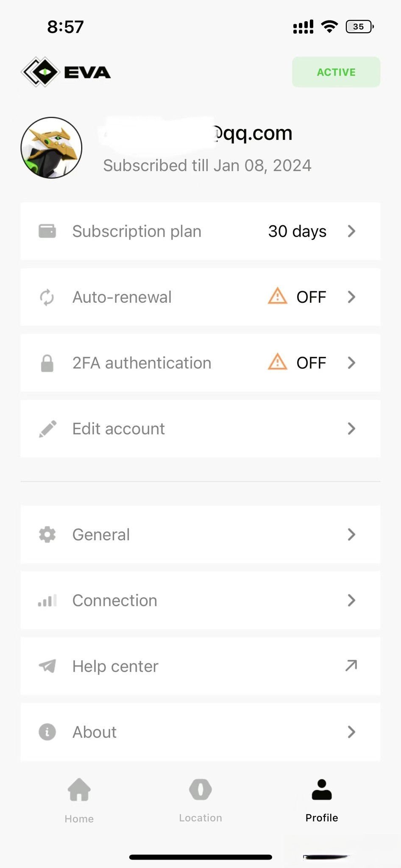This screenshot has height=868, width=401.
Task: Tap the General settings gear icon
Action: point(47,534)
